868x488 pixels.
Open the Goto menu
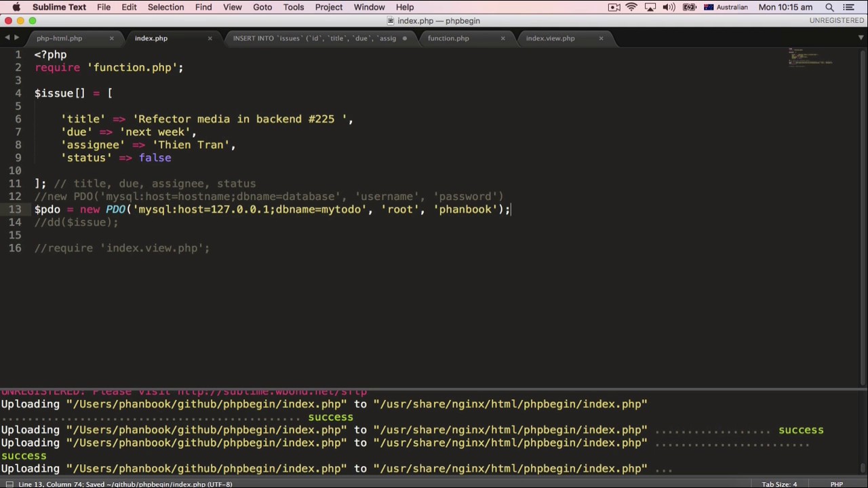(x=262, y=7)
